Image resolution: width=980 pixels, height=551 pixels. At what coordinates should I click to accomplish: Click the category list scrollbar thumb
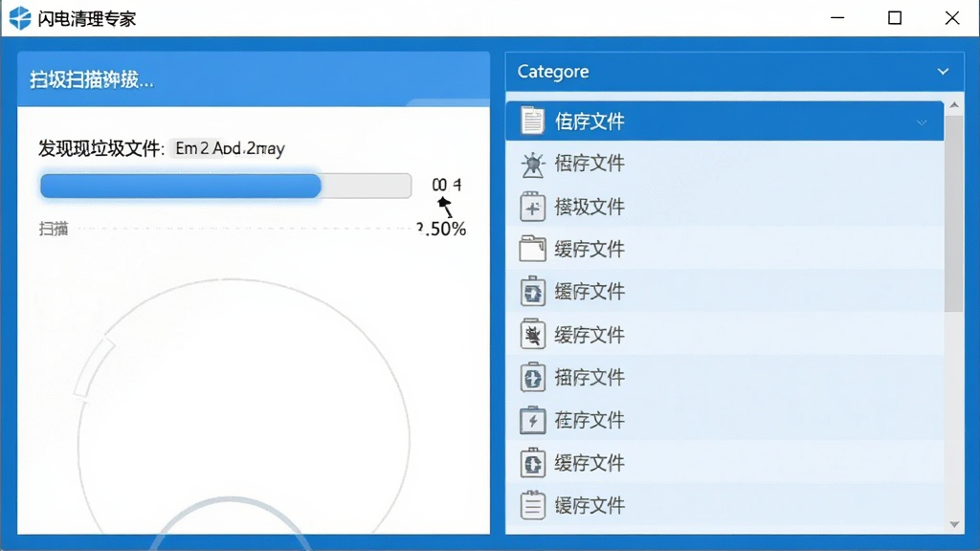(954, 212)
